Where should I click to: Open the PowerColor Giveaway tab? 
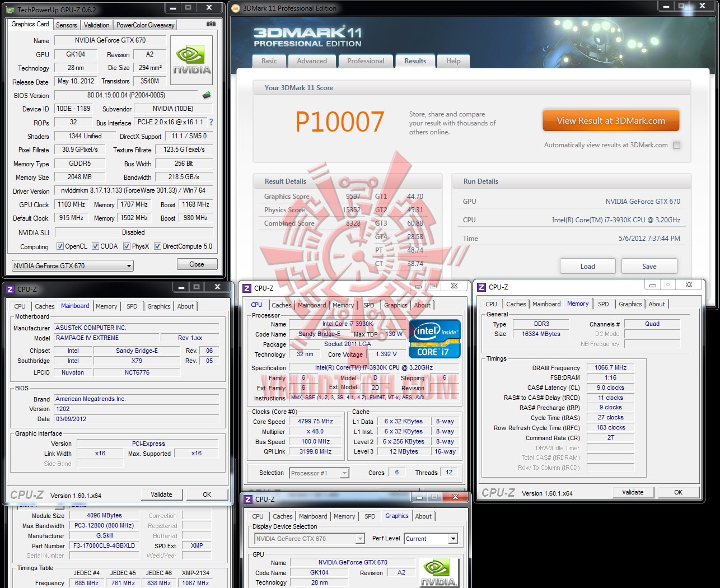coord(146,25)
